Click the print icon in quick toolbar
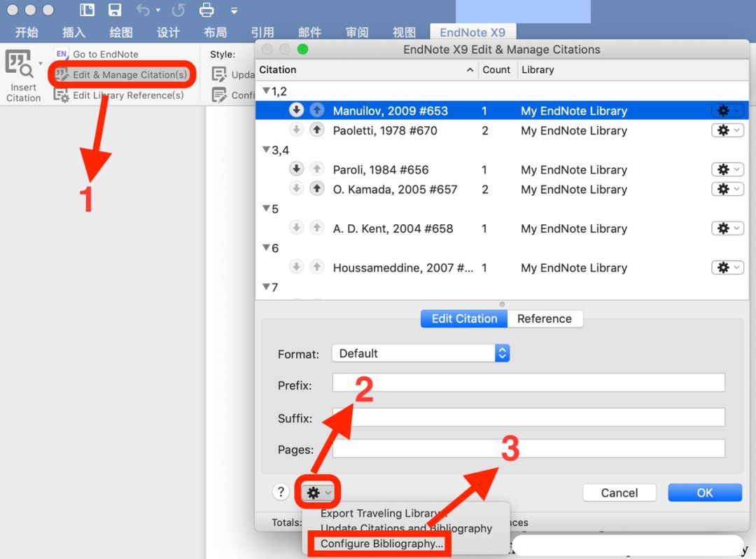The width and height of the screenshot is (756, 559). tap(206, 10)
